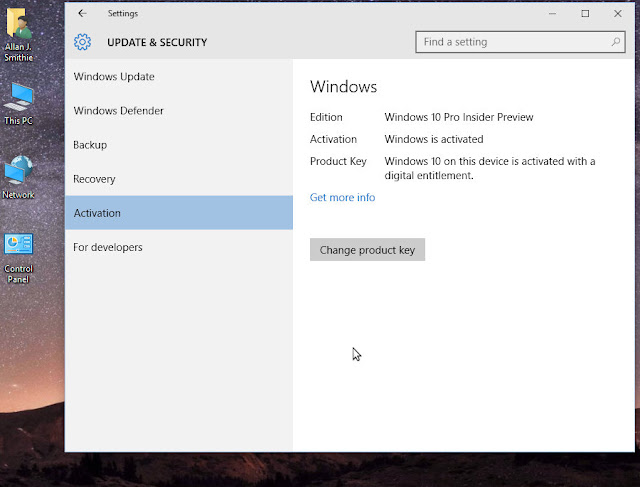Select Windows Update in the sidebar
The image size is (640, 487).
click(x=179, y=77)
